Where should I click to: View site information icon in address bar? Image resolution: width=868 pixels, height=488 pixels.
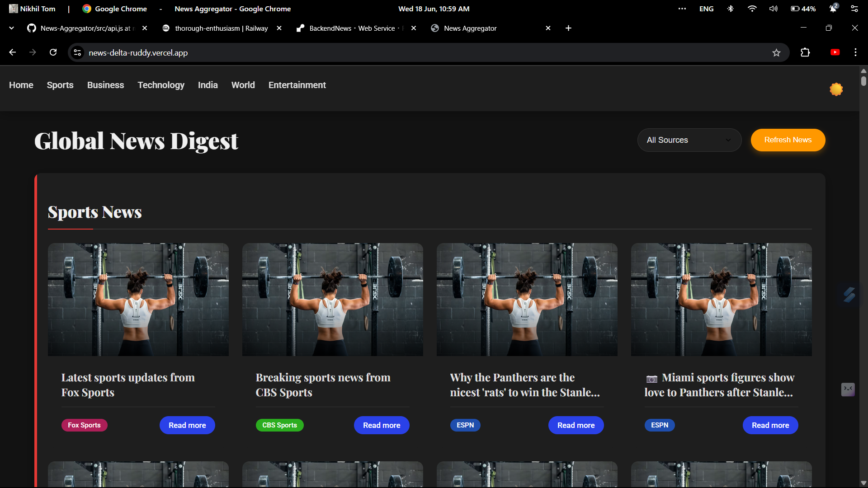pyautogui.click(x=77, y=53)
